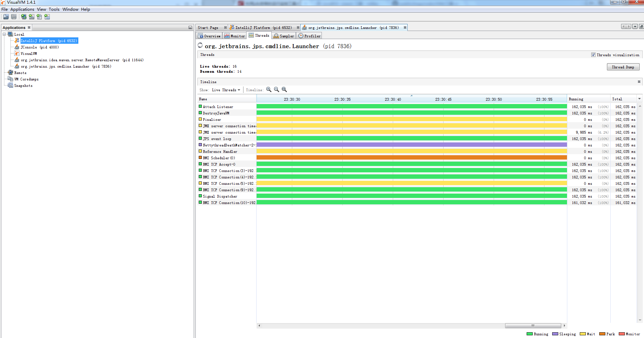Toggle the Threads visualization checkbox
Screen dimensions: 644x338
click(593, 55)
